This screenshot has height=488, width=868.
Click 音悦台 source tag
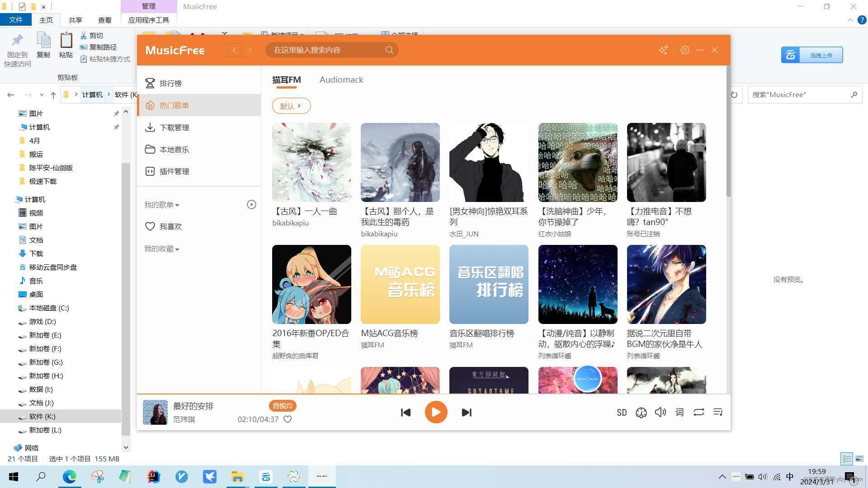point(283,406)
